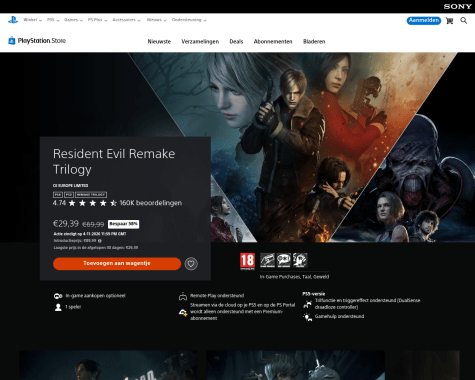Click the cloud streaming Premium icon
This screenshot has width=475, height=380.
click(x=183, y=312)
